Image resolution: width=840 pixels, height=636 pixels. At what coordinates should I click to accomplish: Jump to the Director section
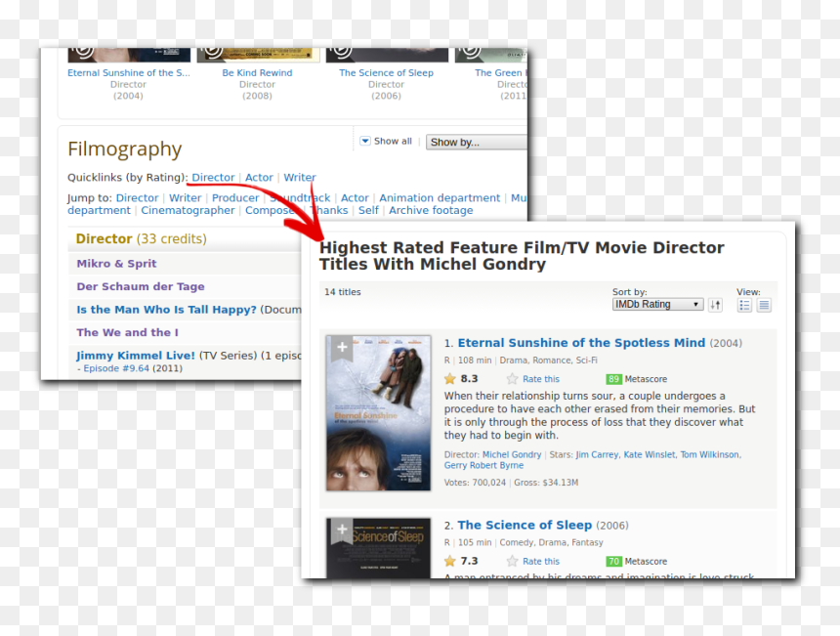click(x=137, y=197)
